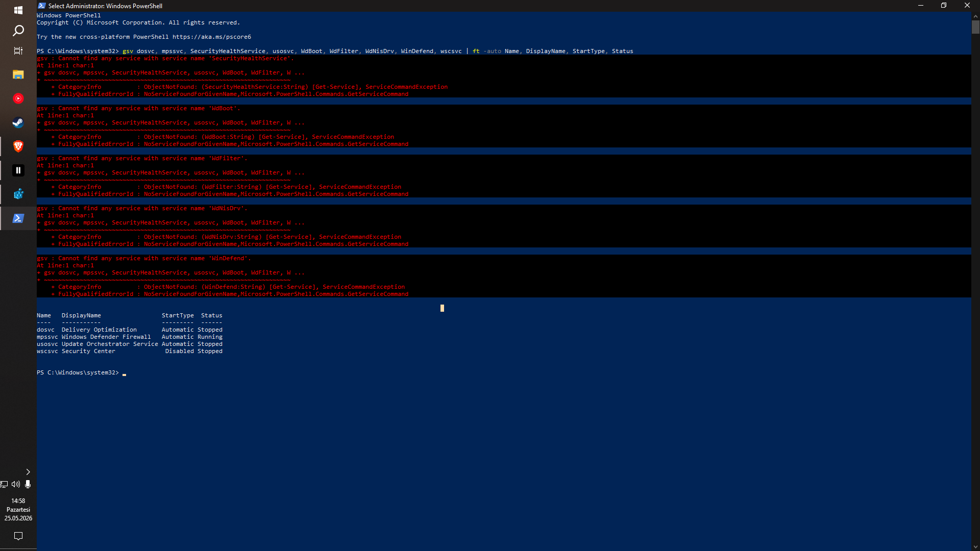The width and height of the screenshot is (980, 551).
Task: Select the PowerShell taskbar icon
Action: click(18, 218)
